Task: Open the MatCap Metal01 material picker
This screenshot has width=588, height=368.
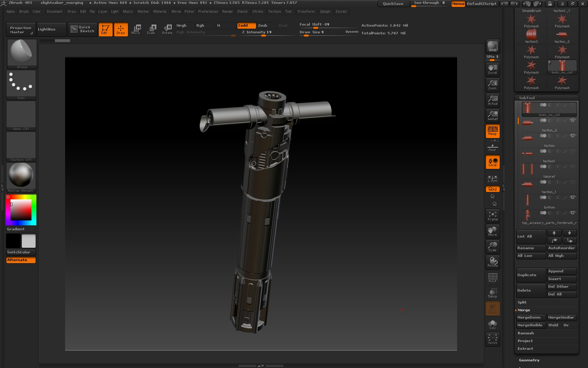Action: pyautogui.click(x=21, y=177)
